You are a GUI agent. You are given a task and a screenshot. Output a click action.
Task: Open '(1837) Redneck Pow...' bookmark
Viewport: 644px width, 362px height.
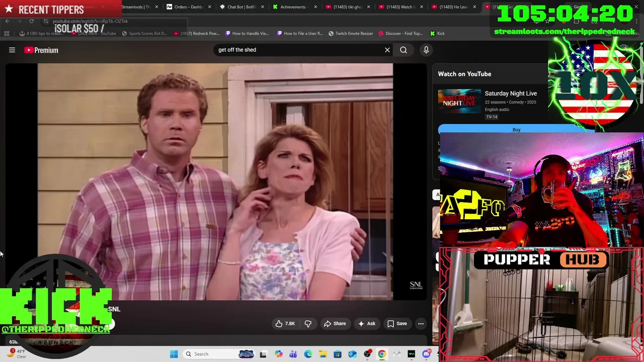pos(197,33)
